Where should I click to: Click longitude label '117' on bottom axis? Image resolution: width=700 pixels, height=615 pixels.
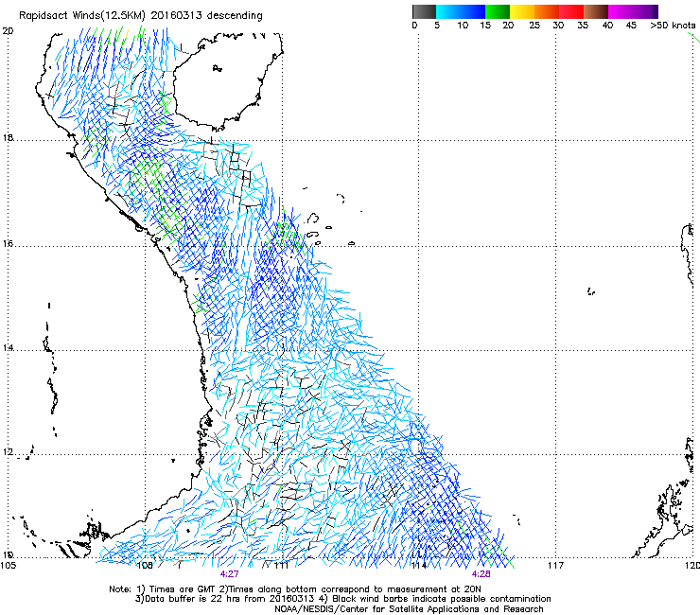[555, 566]
